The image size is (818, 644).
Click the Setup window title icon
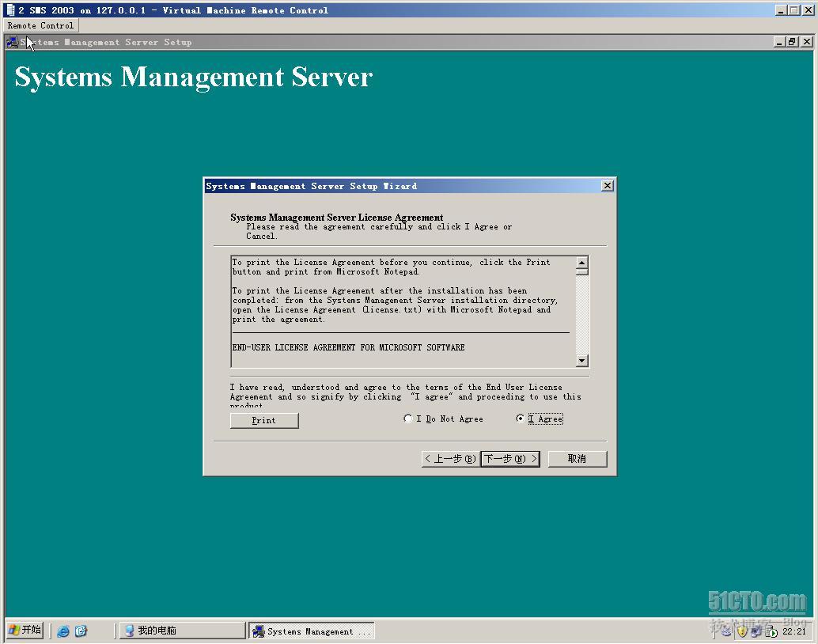pos(12,42)
